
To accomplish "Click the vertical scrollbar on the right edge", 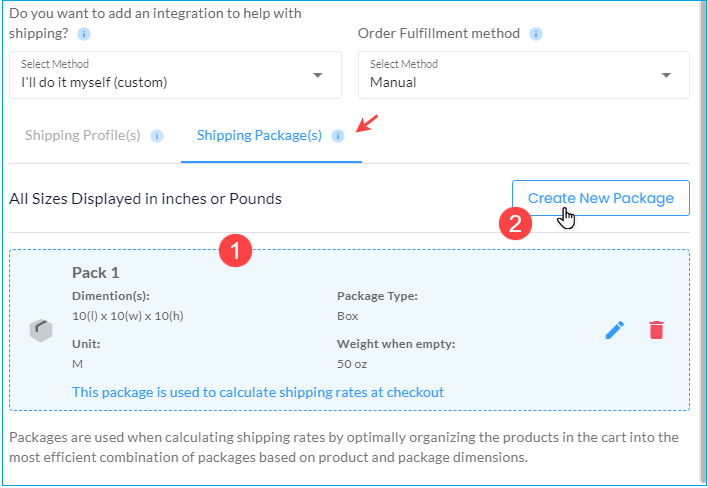I will coord(703,244).
